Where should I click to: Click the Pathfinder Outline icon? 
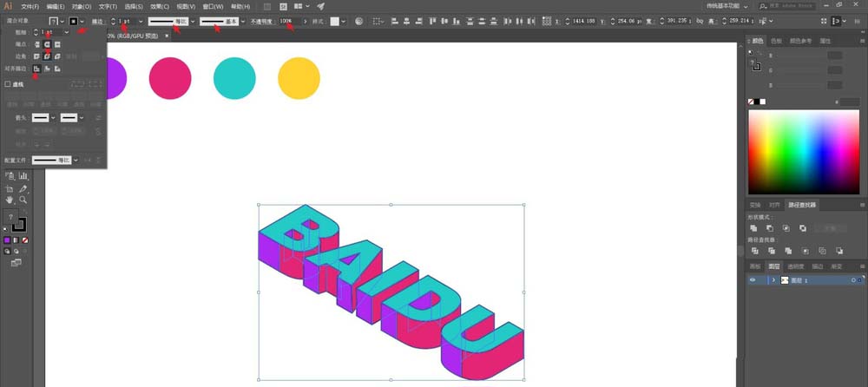pyautogui.click(x=823, y=251)
